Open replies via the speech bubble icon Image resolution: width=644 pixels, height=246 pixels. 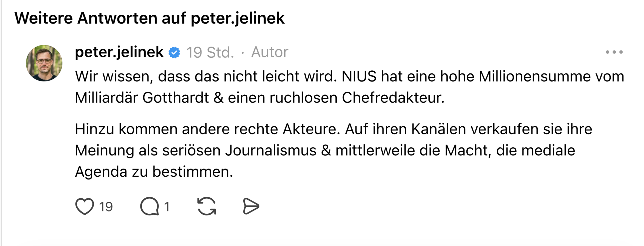[149, 206]
